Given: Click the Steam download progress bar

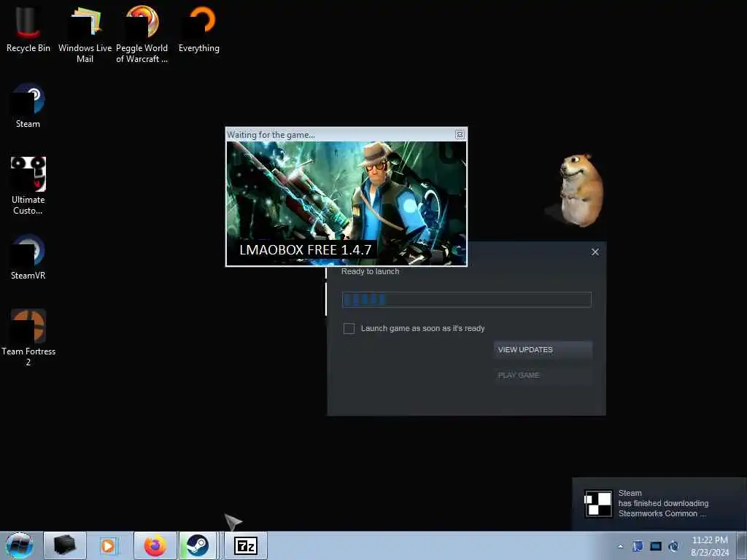Looking at the screenshot, I should pyautogui.click(x=466, y=300).
